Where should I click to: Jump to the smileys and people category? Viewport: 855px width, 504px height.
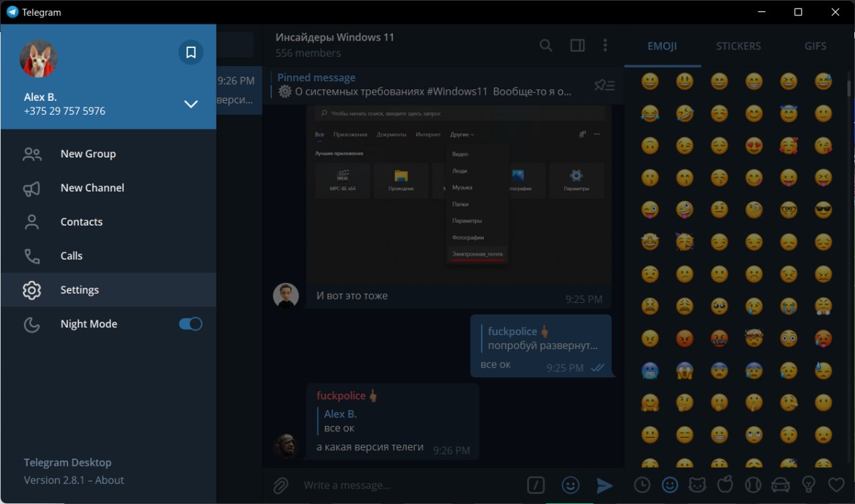click(x=669, y=485)
